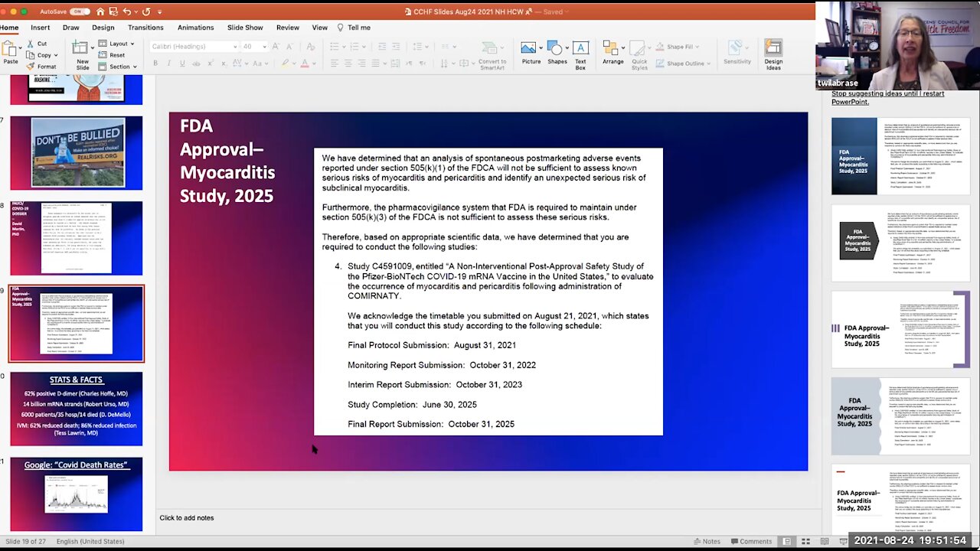This screenshot has width=980, height=551.
Task: Click the Save icon in title bar
Action: click(113, 11)
